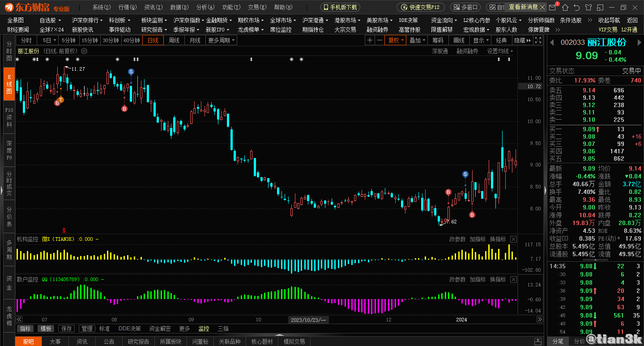Click 收起导航 to collapse navigation

tap(609, 20)
